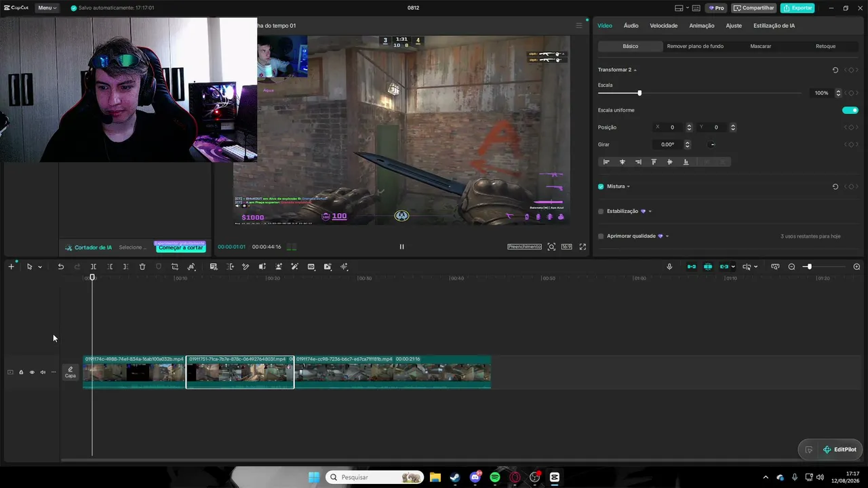Reset the Transformar settings
Screen dimensions: 868x488
point(835,70)
